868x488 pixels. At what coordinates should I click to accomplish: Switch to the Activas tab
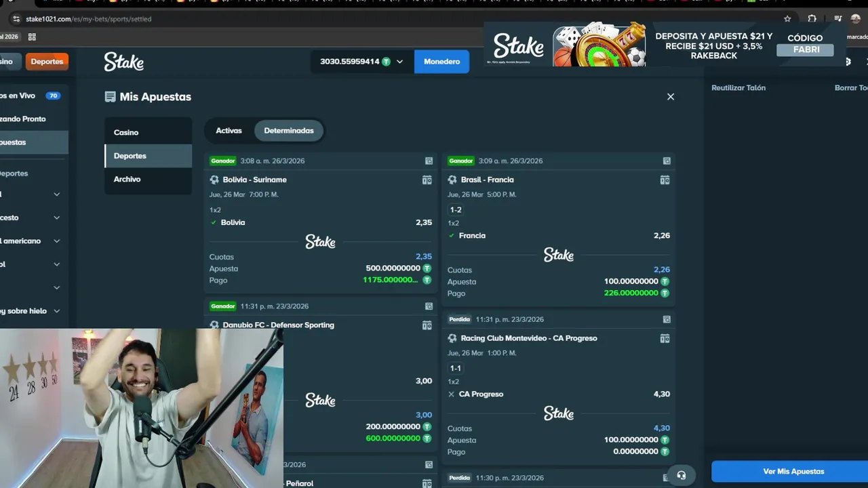tap(229, 131)
